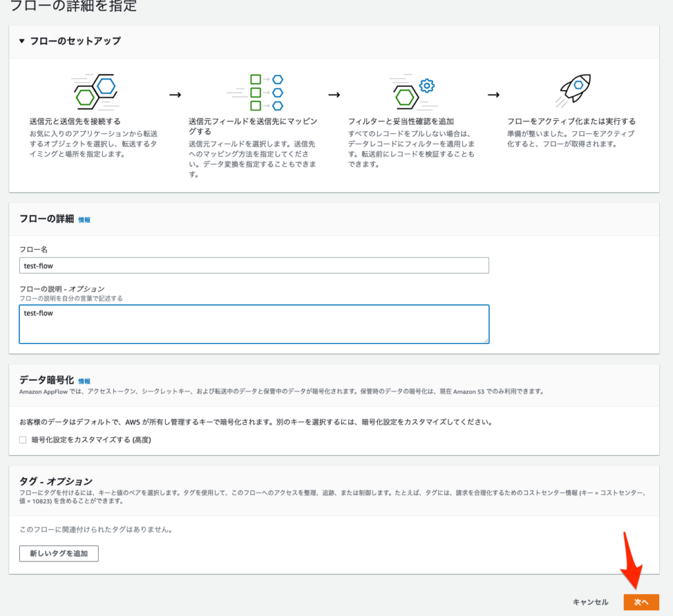Click the resize handle of the description text area
The height and width of the screenshot is (616, 673).
tap(487, 341)
